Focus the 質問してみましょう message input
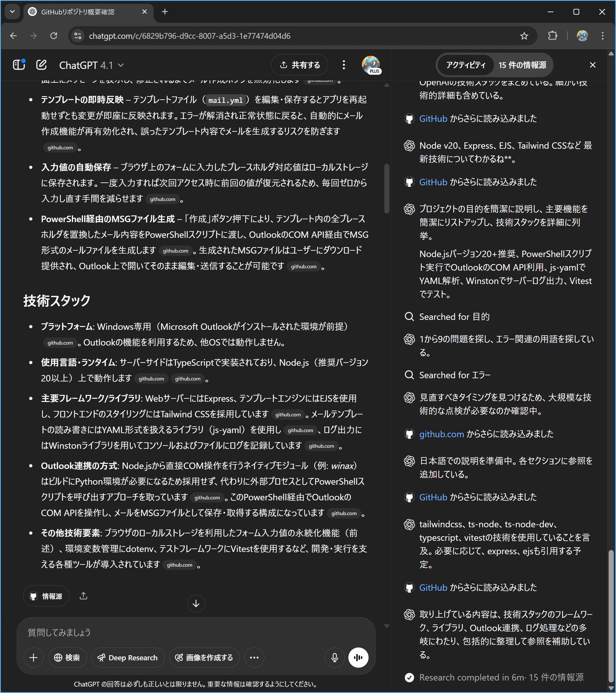The image size is (616, 693). coord(196,632)
